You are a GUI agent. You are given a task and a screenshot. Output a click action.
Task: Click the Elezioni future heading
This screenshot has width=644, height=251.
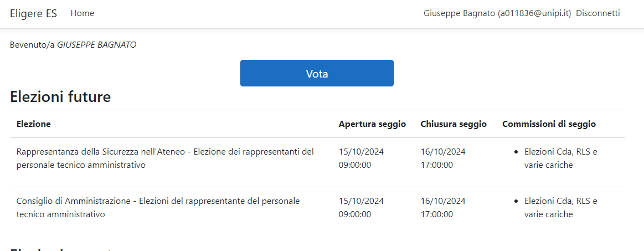click(x=60, y=97)
